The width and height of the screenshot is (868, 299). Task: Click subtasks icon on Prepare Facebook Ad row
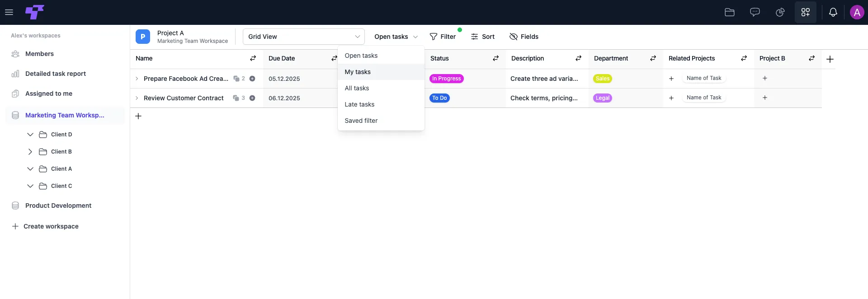coord(236,79)
